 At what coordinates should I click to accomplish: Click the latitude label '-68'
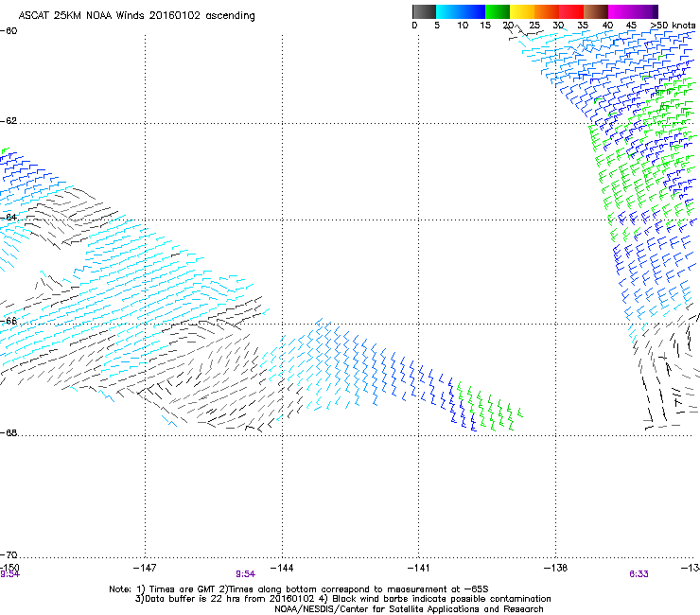click(9, 433)
